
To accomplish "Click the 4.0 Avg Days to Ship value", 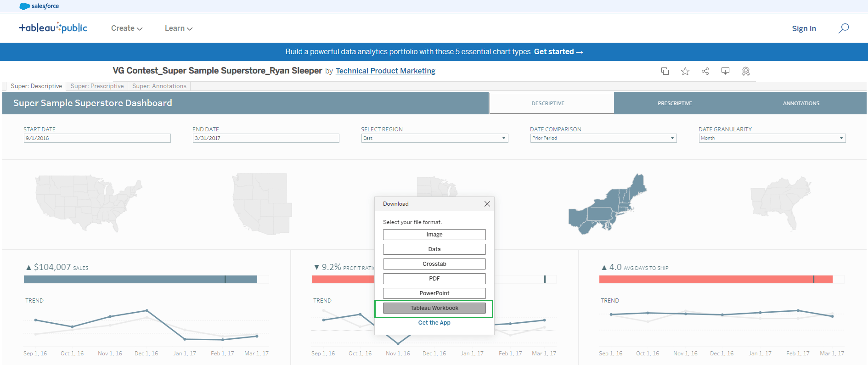I will pyautogui.click(x=615, y=267).
